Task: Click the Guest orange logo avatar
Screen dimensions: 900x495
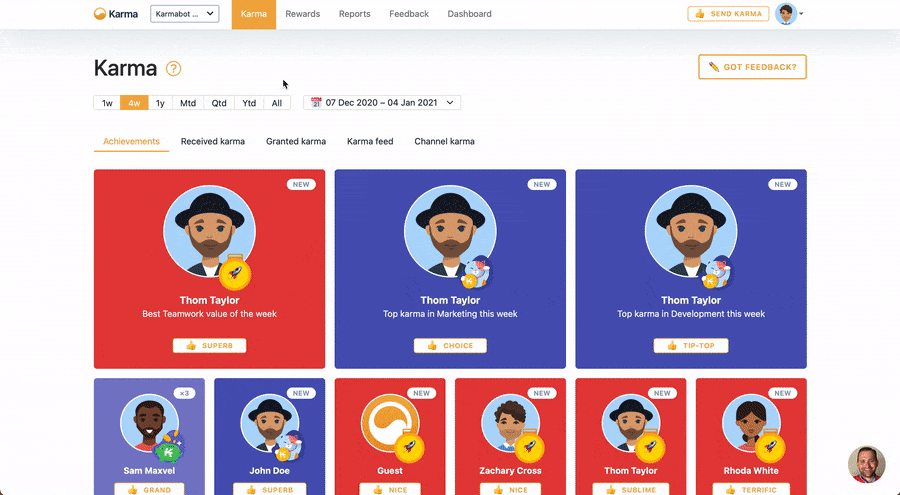Action: (390, 423)
